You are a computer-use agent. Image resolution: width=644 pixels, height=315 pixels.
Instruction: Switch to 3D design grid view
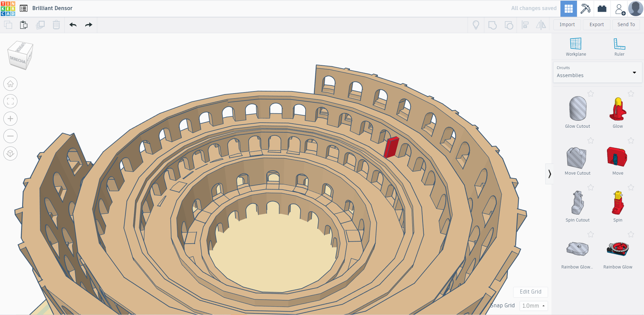(569, 8)
